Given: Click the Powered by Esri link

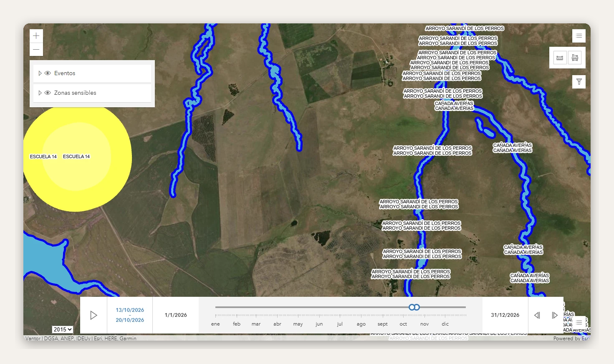Looking at the screenshot, I should (571, 339).
